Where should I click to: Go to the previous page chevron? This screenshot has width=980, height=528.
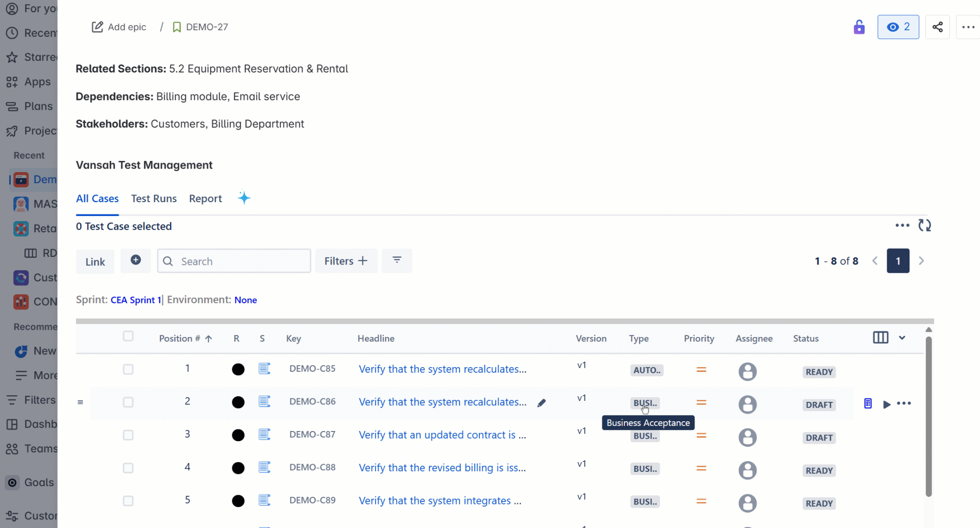click(x=875, y=261)
